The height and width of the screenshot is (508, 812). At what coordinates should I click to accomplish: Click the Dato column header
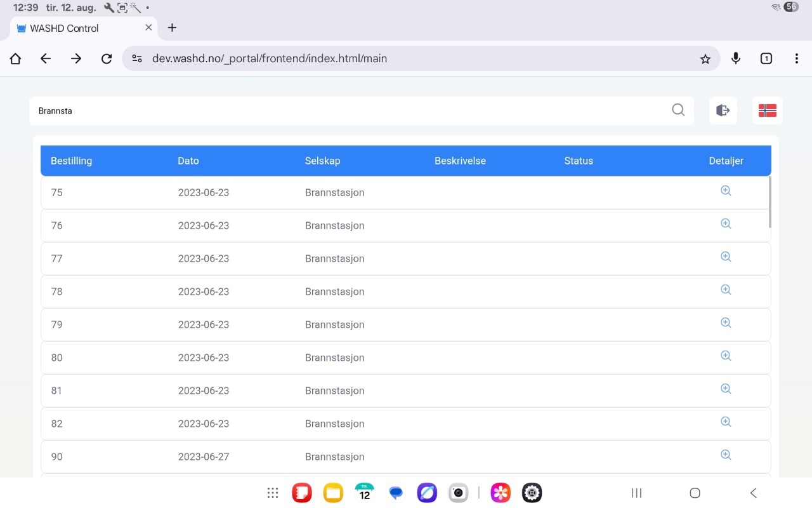188,161
